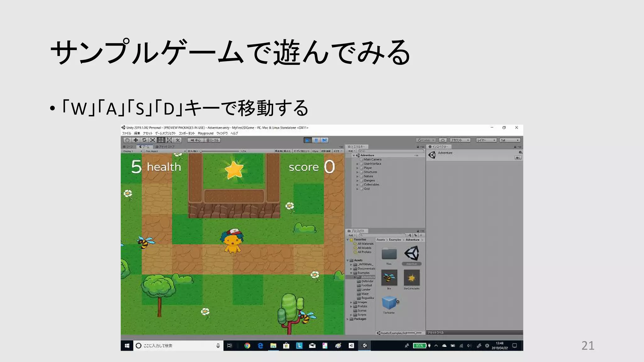Toggle the stats button in Game view
This screenshot has width=644, height=362.
(x=326, y=151)
